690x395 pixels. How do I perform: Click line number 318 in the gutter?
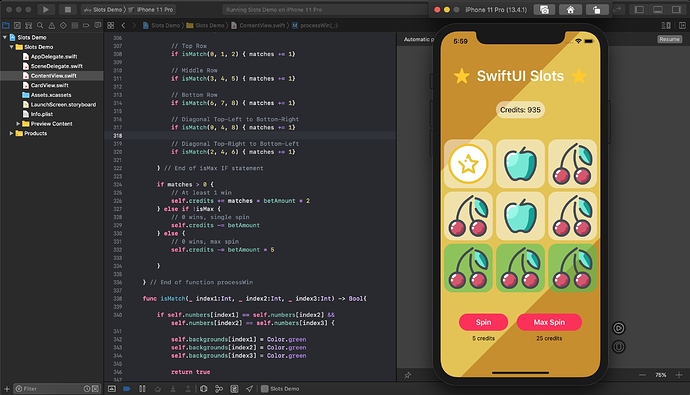(117, 135)
